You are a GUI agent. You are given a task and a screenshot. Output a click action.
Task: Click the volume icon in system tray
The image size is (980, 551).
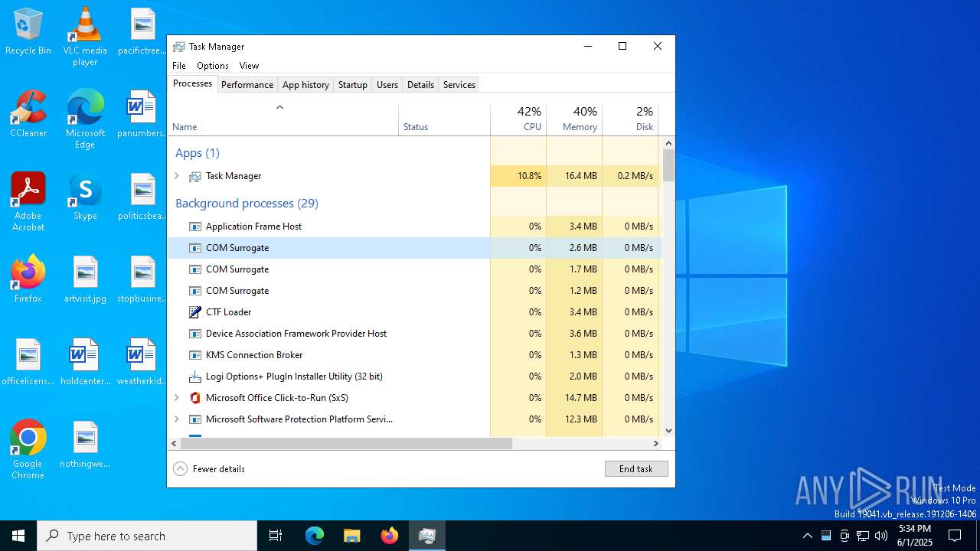click(x=881, y=536)
